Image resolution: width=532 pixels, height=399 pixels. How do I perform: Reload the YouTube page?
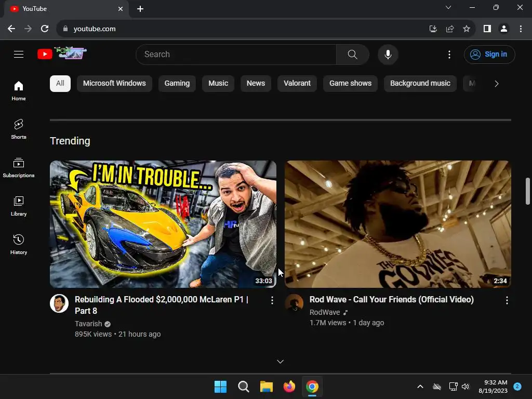click(x=45, y=29)
